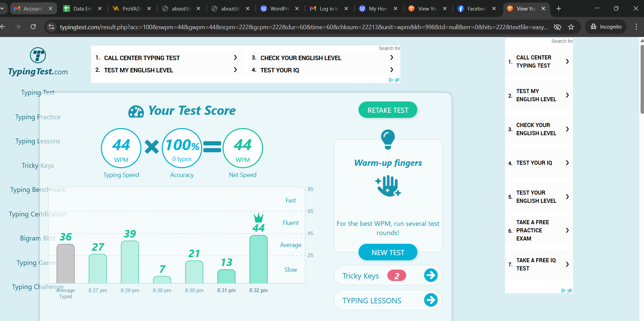Open the Chrome three-dot menu

tap(637, 26)
